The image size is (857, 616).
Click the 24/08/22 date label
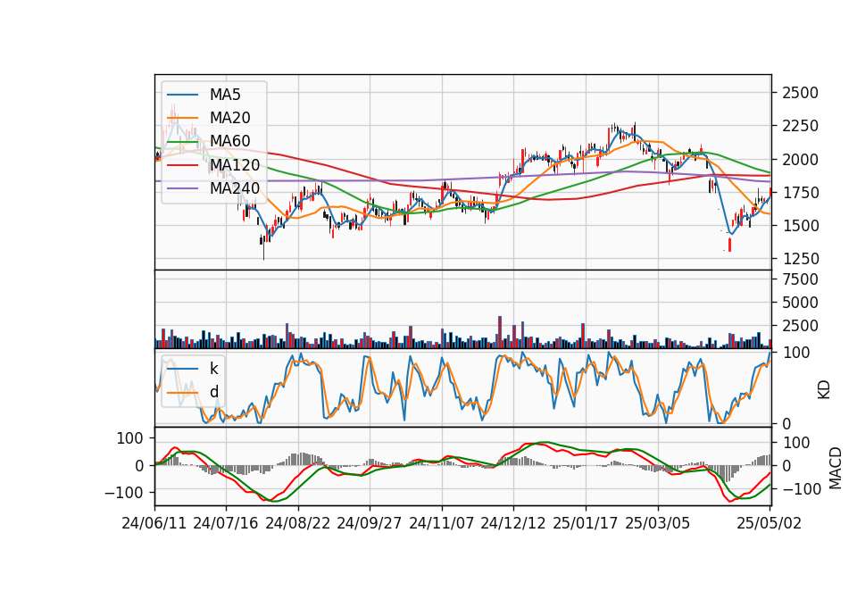pos(298,523)
